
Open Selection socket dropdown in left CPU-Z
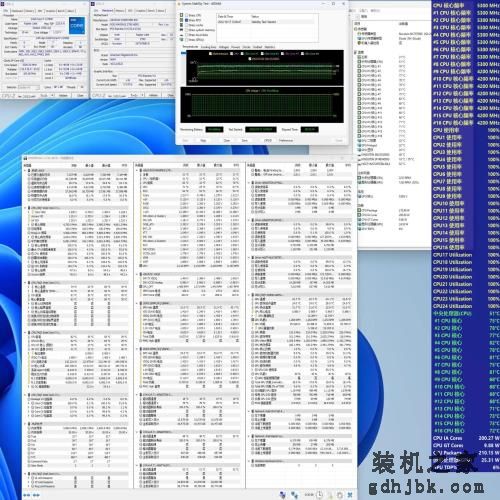tap(29, 87)
